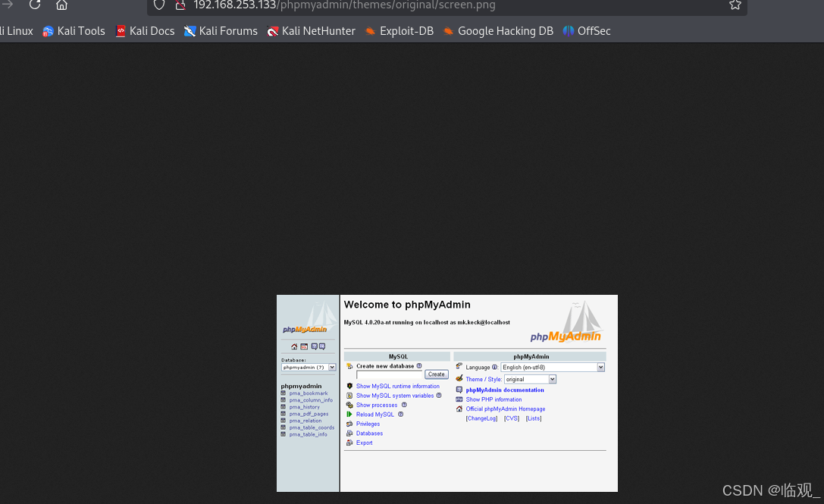Screen dimensions: 824x504
Task: Select the pma_history table
Action: [x=304, y=407]
